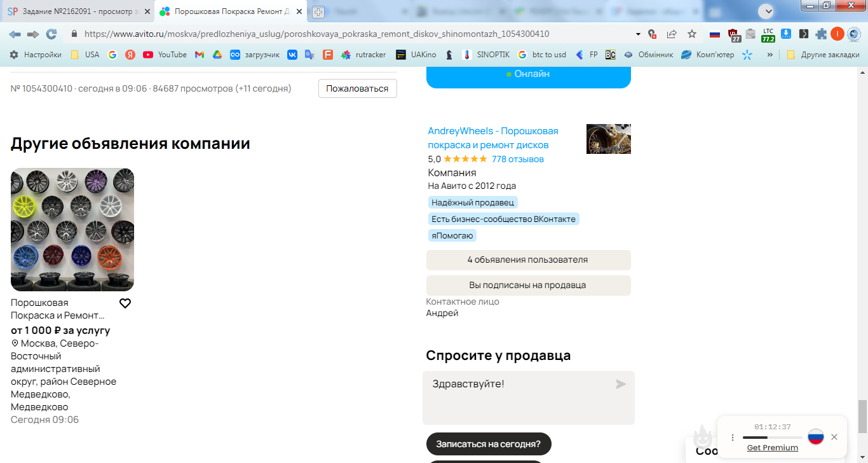Open the Google bookmark icon after USA

[112, 55]
